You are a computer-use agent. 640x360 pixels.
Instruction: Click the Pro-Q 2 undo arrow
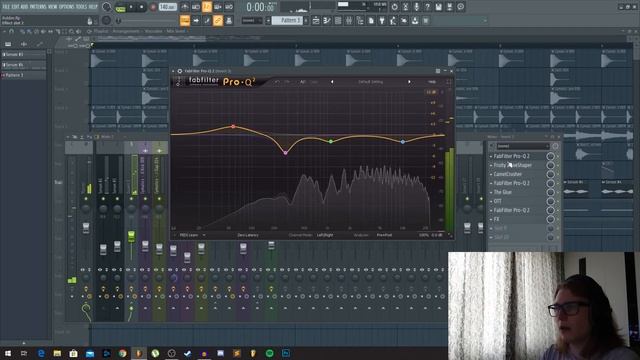pos(277,82)
